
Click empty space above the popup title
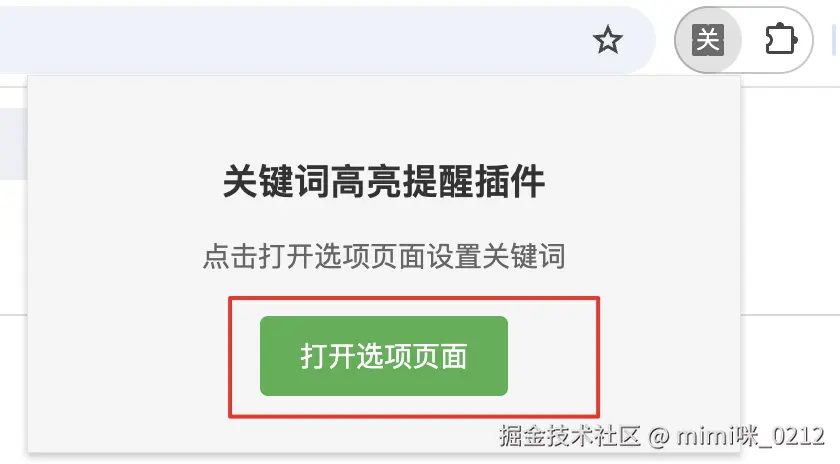point(384,121)
